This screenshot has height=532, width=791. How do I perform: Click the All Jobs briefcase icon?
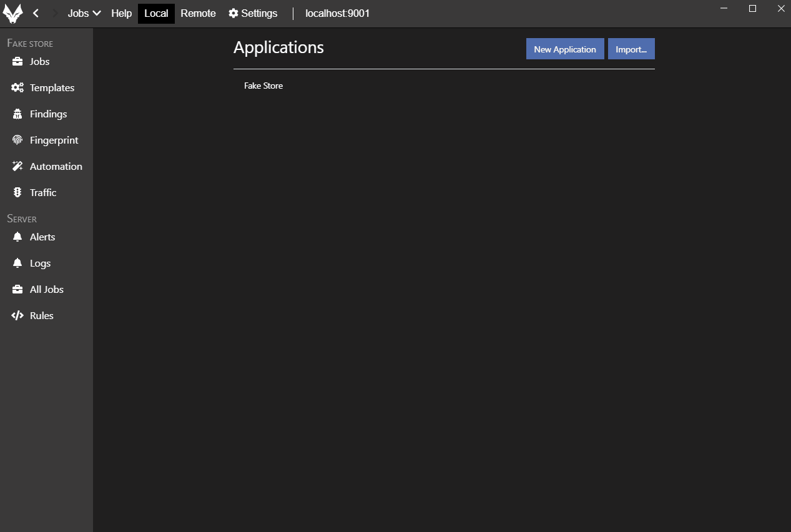[17, 290]
